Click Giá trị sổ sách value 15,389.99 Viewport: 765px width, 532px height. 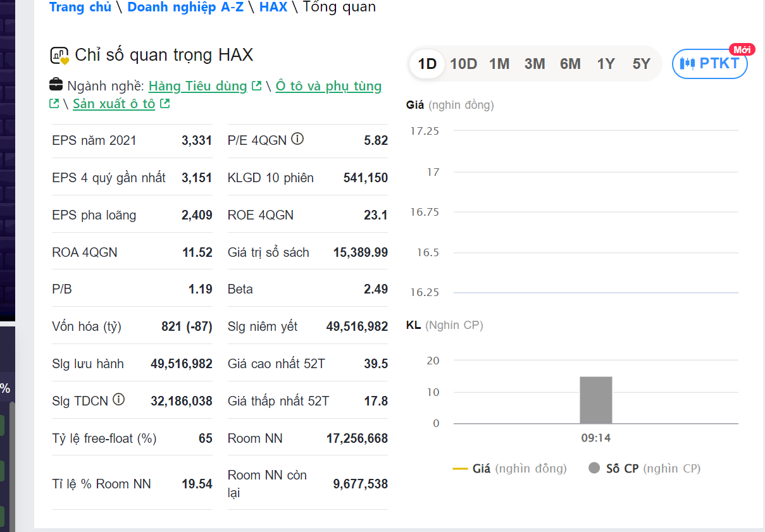click(x=361, y=252)
